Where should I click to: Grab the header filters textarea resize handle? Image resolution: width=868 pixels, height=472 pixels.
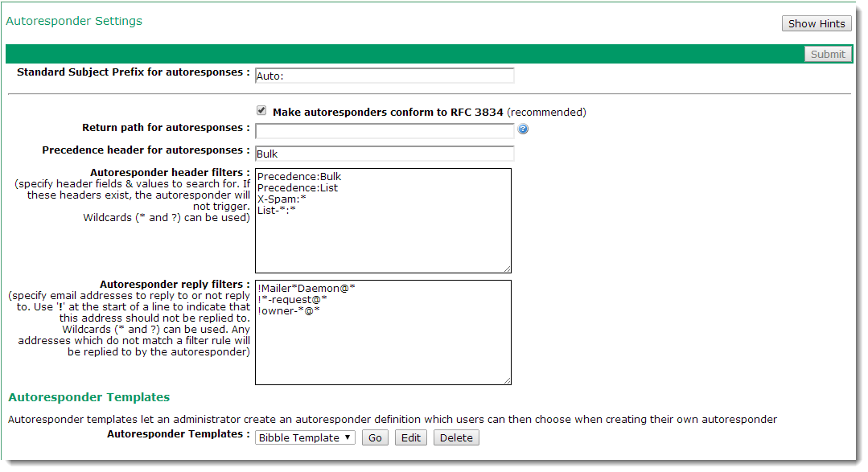[507, 269]
